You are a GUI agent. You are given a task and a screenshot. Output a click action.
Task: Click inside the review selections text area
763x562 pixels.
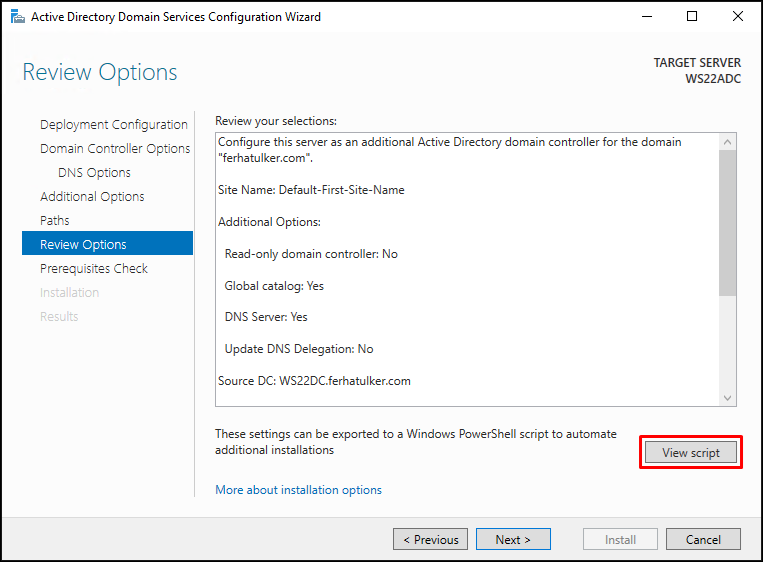pos(467,269)
